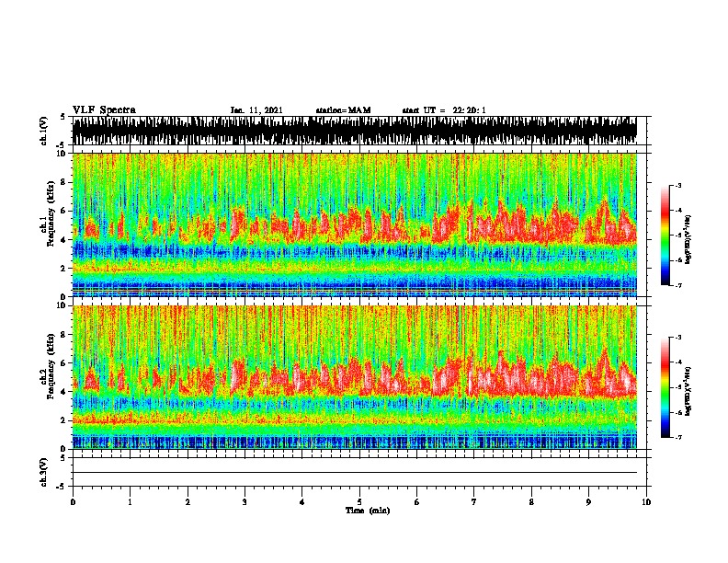728x563 pixels.
Task: Click the 'station=MAM' label
Action: [x=343, y=110]
